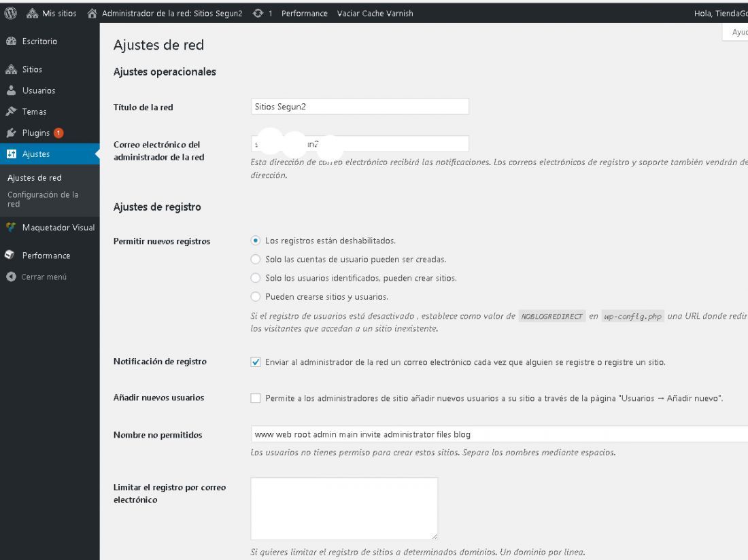The height and width of the screenshot is (560, 748).
Task: Click Vaciar Cache Varnish in admin bar
Action: [x=375, y=14]
